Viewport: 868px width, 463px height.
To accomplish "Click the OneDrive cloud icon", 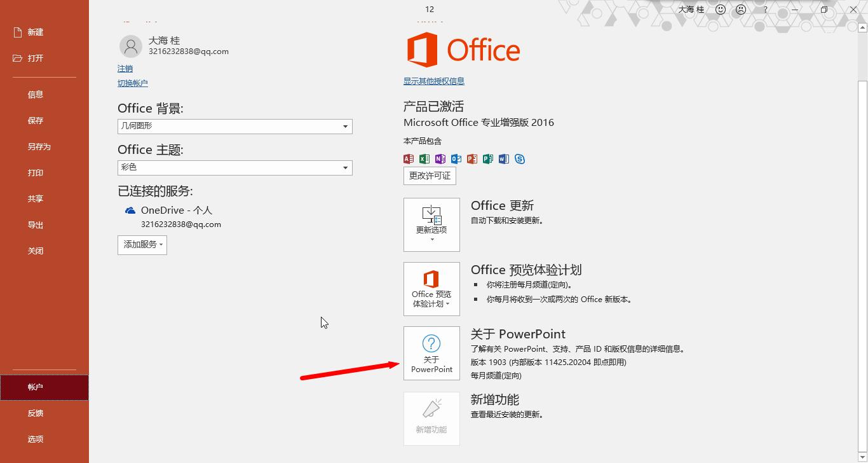I will click(130, 211).
